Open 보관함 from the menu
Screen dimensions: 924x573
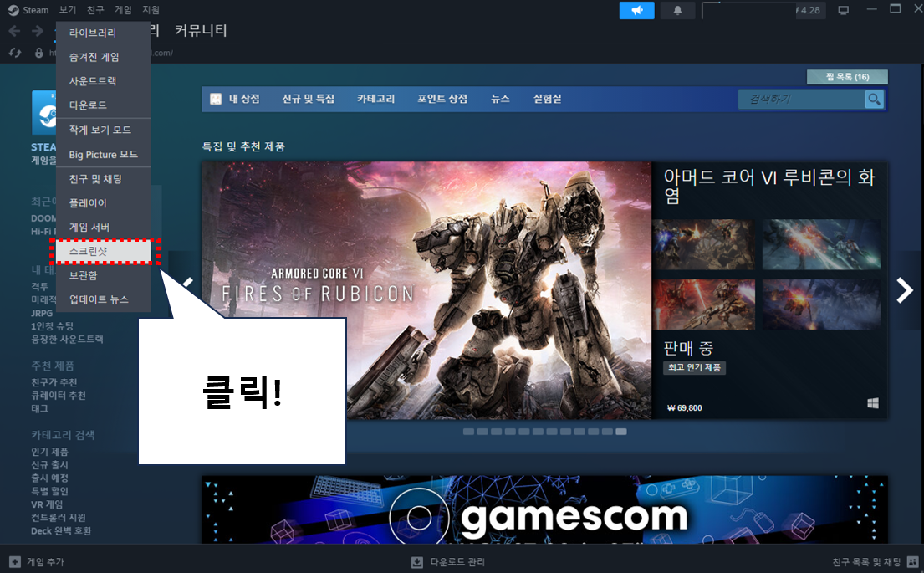104,275
